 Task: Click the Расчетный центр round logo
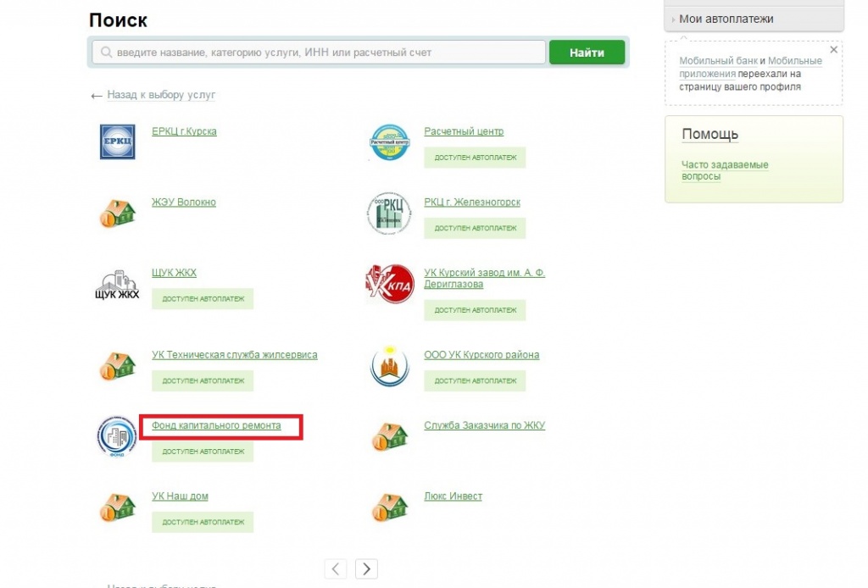tap(389, 142)
